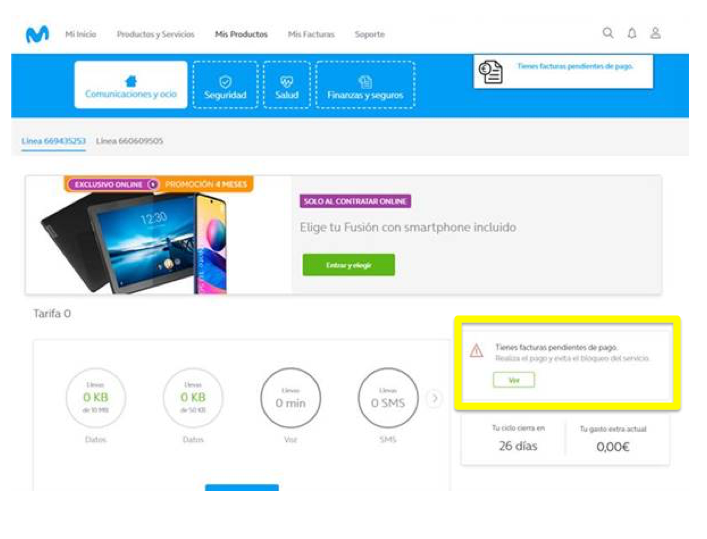707x539 pixels.
Task: Open the search magnifier icon
Action: point(608,33)
